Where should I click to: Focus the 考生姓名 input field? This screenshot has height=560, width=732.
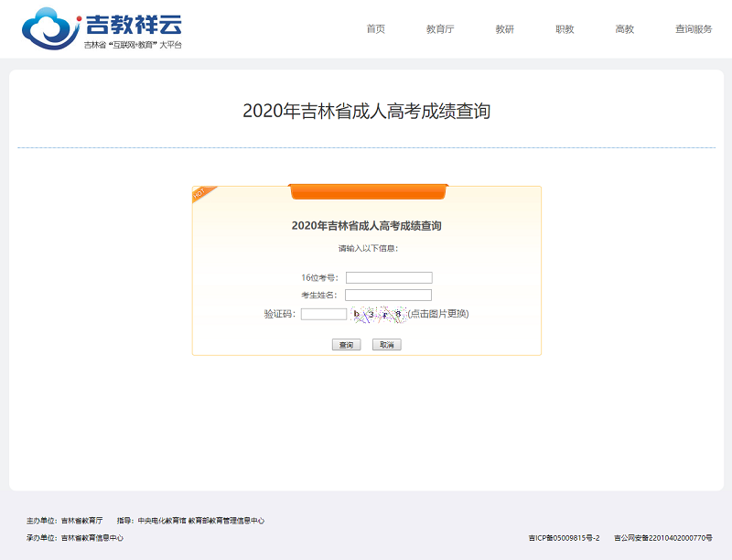click(x=388, y=295)
